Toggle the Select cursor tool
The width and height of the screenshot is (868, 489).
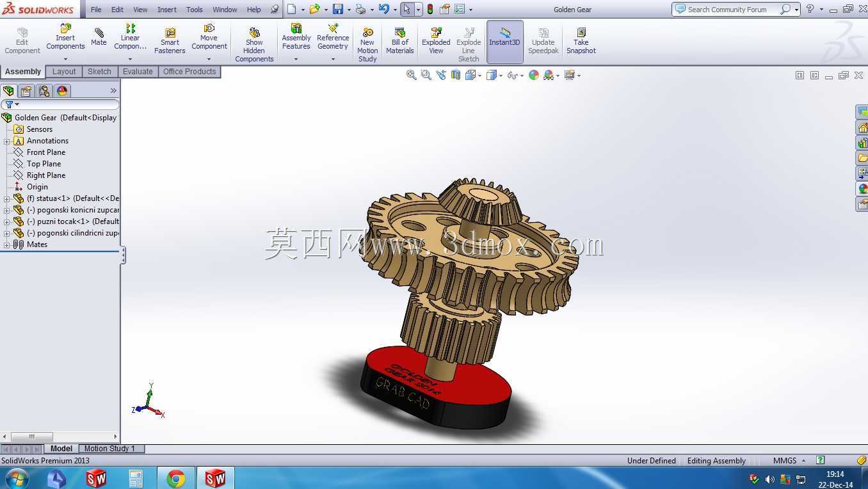(x=406, y=9)
